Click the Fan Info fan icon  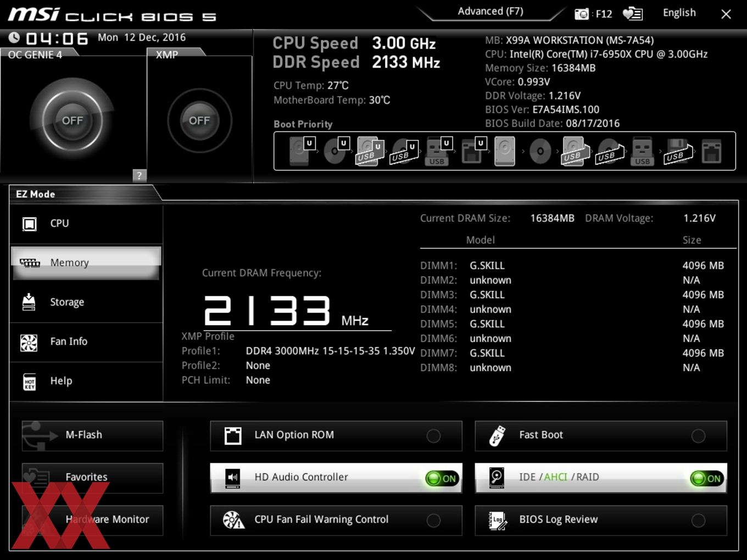coord(29,342)
